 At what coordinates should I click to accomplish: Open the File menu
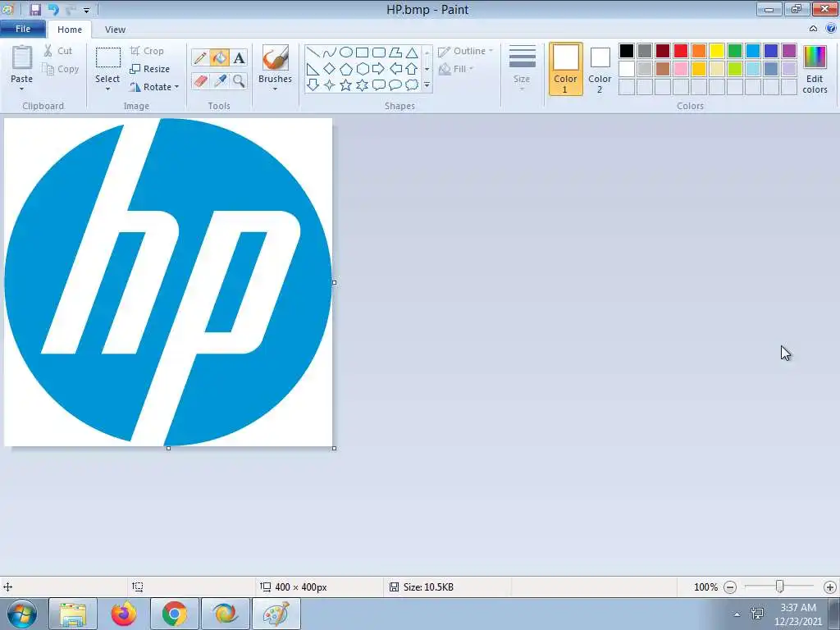click(23, 29)
